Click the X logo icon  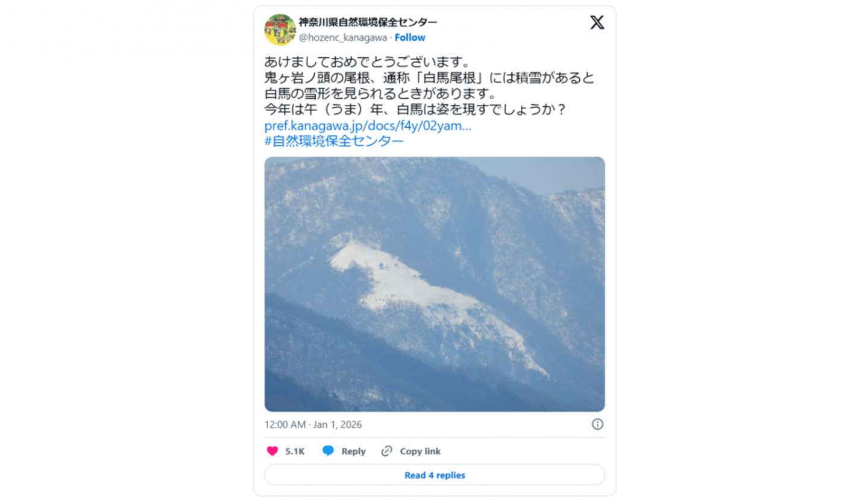[597, 23]
